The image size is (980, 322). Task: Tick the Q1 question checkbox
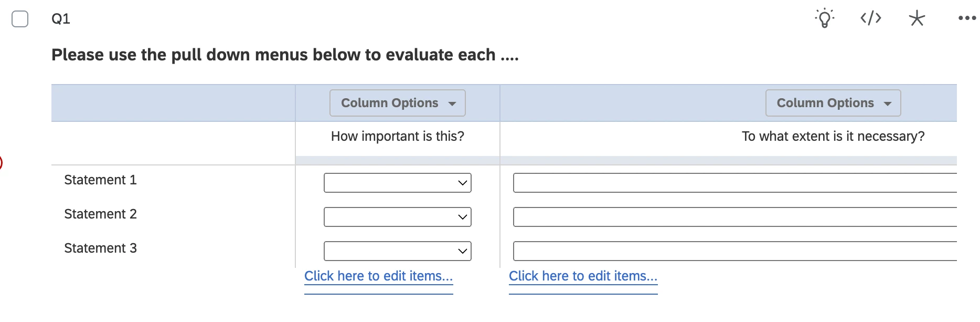(x=20, y=19)
